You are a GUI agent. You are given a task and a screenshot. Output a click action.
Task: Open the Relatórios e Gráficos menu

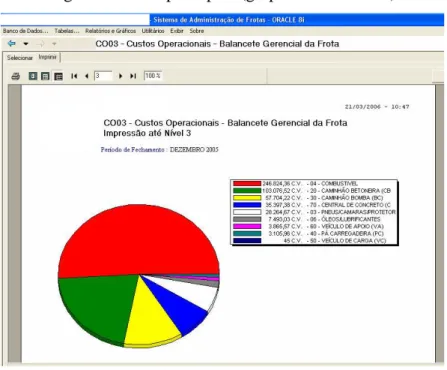pos(110,31)
